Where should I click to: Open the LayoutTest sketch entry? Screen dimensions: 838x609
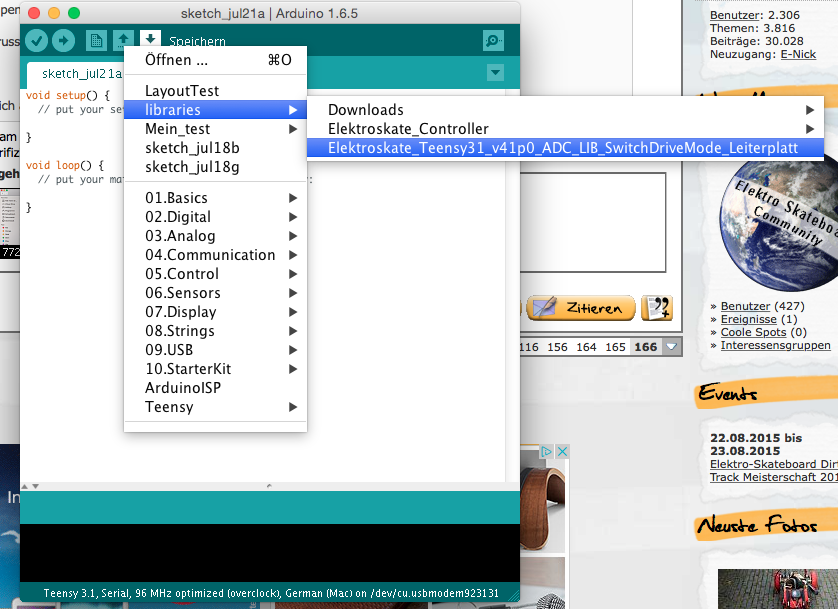(215, 91)
